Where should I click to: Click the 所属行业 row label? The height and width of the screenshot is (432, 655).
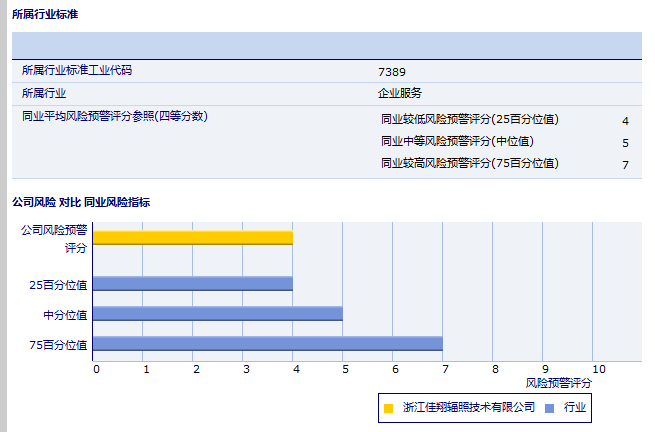point(44,93)
